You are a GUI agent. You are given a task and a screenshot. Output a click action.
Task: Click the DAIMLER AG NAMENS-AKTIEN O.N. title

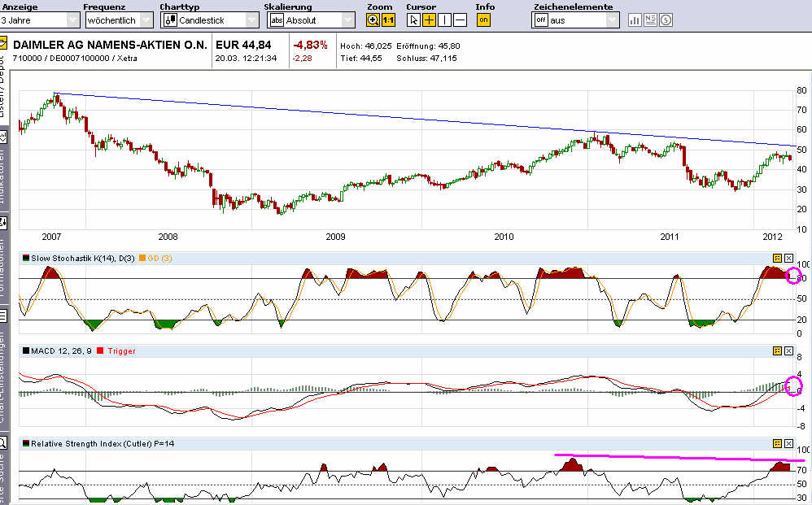click(110, 45)
